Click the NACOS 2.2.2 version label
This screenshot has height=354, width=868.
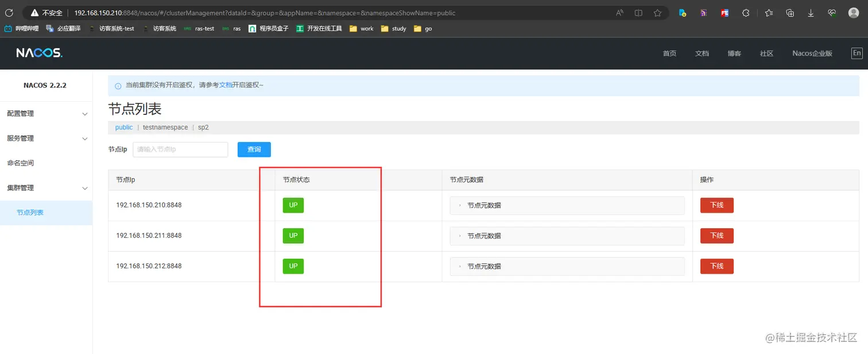[45, 85]
